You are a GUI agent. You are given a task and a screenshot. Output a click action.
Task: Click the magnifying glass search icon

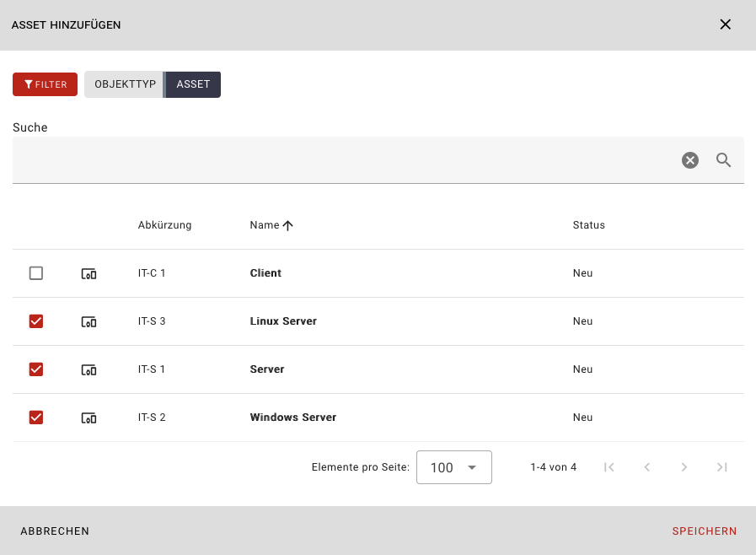(723, 160)
